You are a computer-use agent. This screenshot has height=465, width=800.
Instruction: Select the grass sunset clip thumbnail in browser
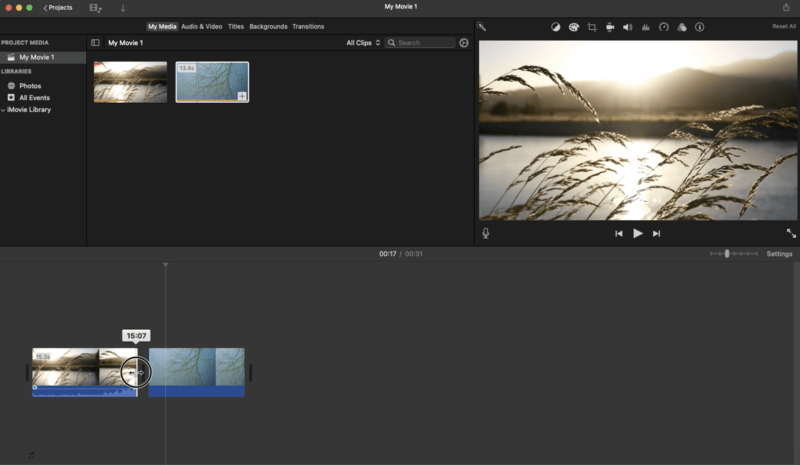point(130,82)
